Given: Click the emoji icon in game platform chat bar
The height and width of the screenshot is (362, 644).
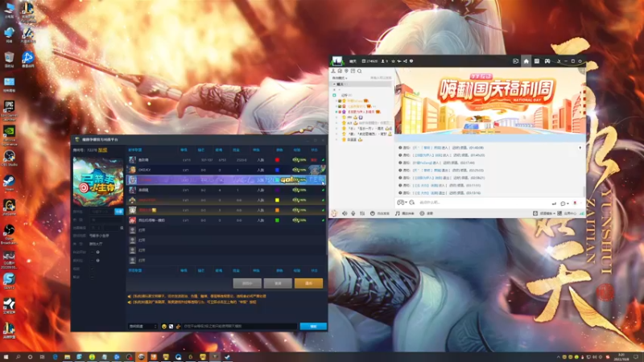Looking at the screenshot, I should (x=164, y=327).
